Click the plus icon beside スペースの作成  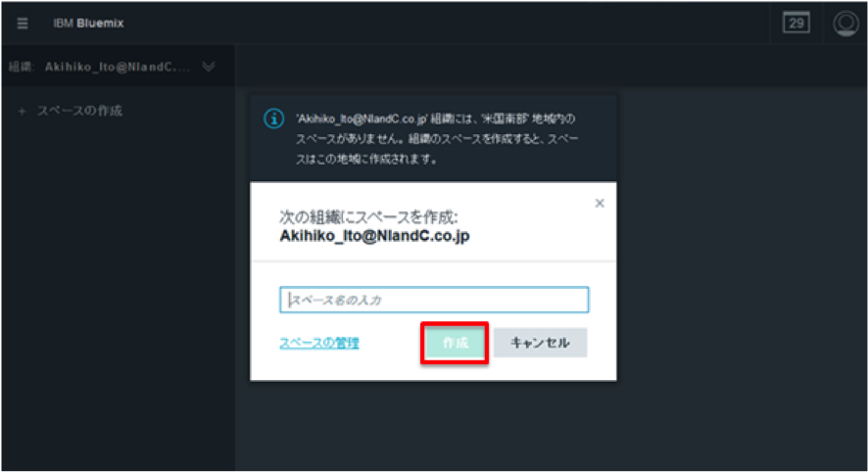22,112
